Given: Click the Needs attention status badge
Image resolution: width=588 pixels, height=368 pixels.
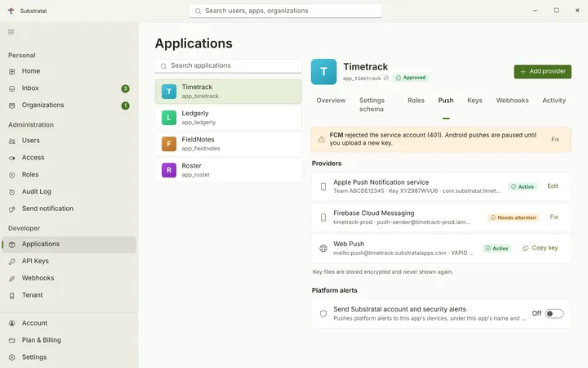Looking at the screenshot, I should coord(513,218).
